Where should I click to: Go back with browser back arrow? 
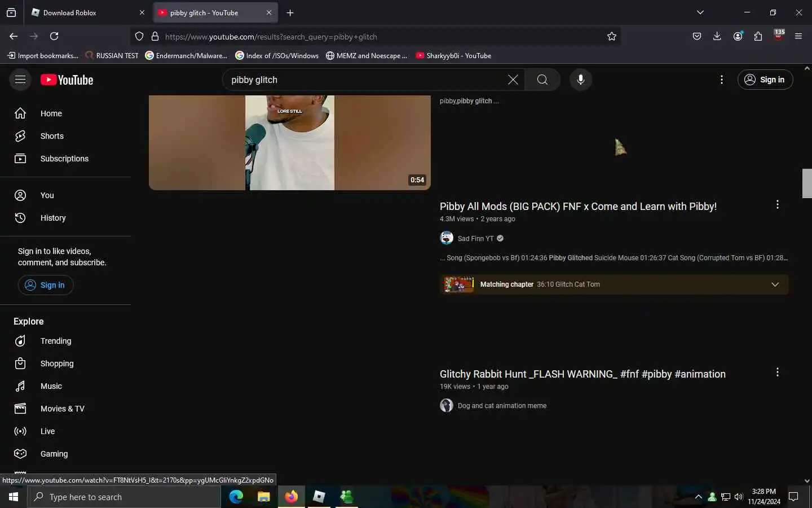14,36
